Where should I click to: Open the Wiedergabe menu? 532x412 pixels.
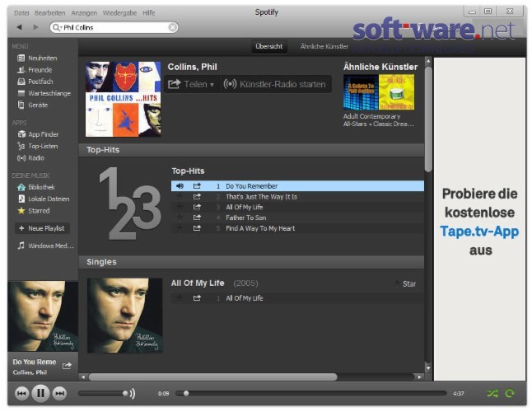[x=119, y=13]
